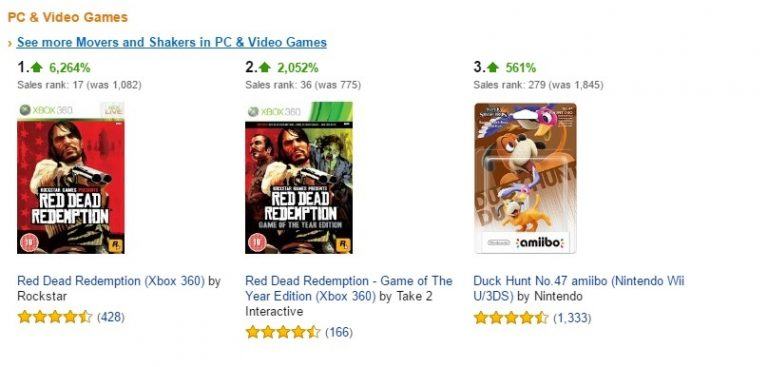Click the star rating under Red Dead Redemption by Rockstar
Image resolution: width=768 pixels, height=367 pixels.
click(x=55, y=317)
